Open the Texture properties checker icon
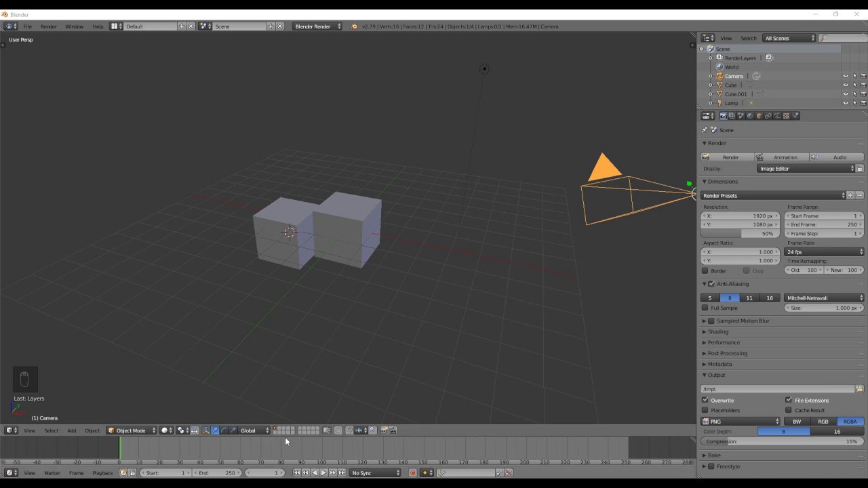This screenshot has width=868, height=488. tap(786, 116)
